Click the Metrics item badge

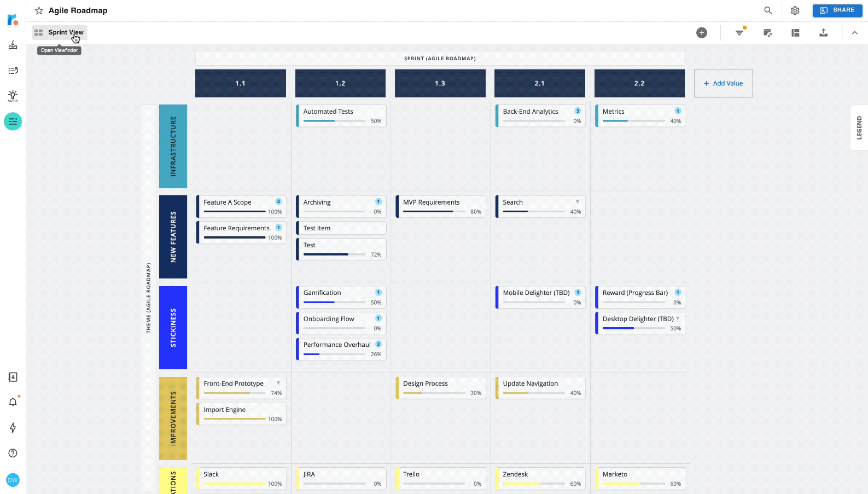pyautogui.click(x=678, y=111)
